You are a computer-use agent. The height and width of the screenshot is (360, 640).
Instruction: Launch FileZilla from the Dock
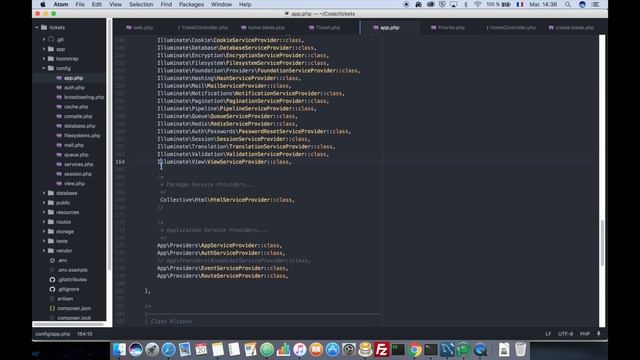click(x=382, y=350)
